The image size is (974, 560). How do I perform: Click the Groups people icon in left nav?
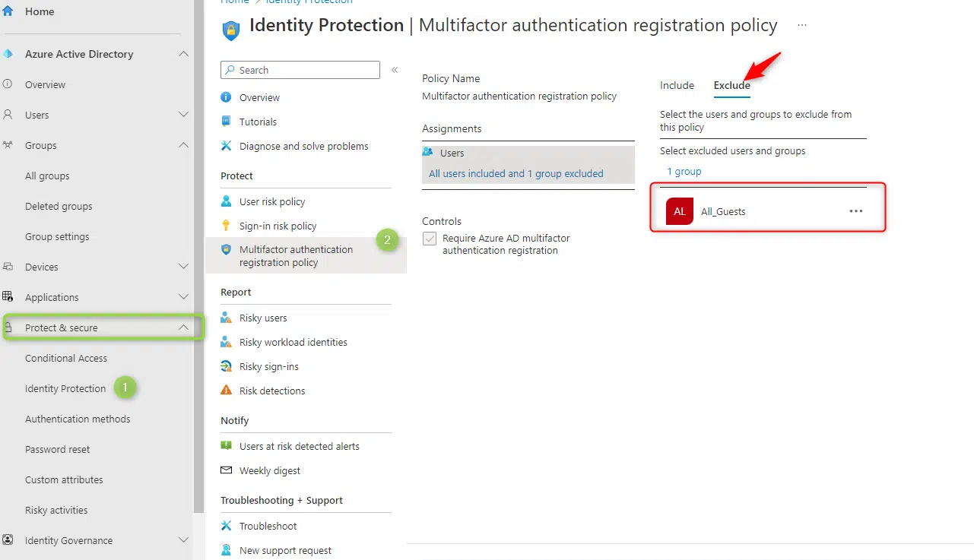point(8,145)
